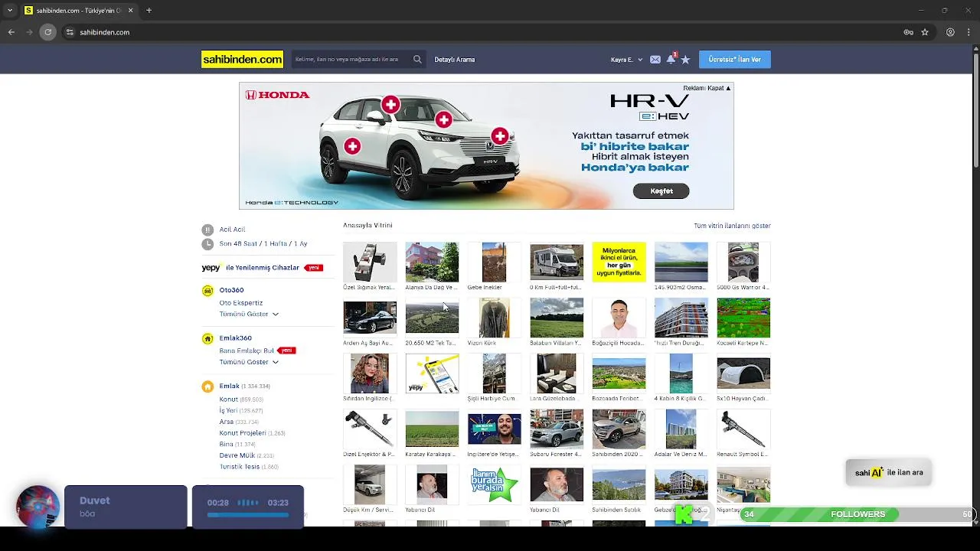The width and height of the screenshot is (980, 551).
Task: Click the Emlak360 house icon
Action: 207,338
